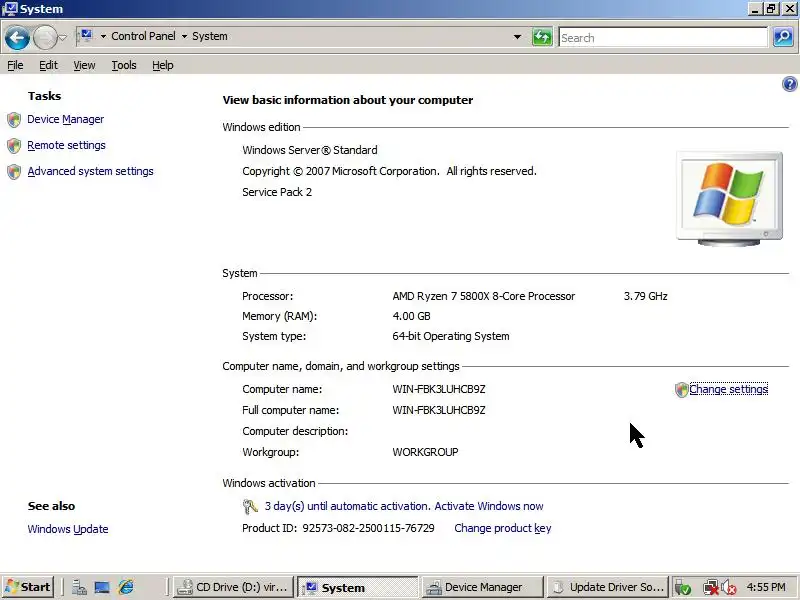Focus the Search input field
The width and height of the screenshot is (800, 600).
tap(663, 38)
